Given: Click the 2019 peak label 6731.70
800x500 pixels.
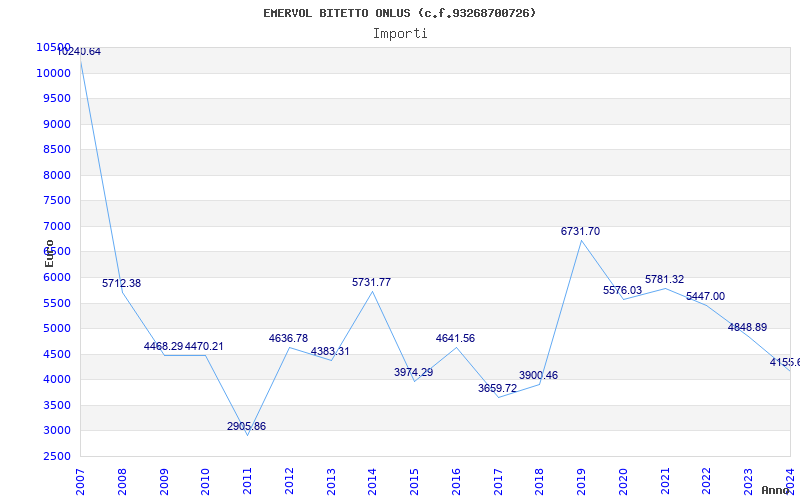Looking at the screenshot, I should tap(580, 231).
